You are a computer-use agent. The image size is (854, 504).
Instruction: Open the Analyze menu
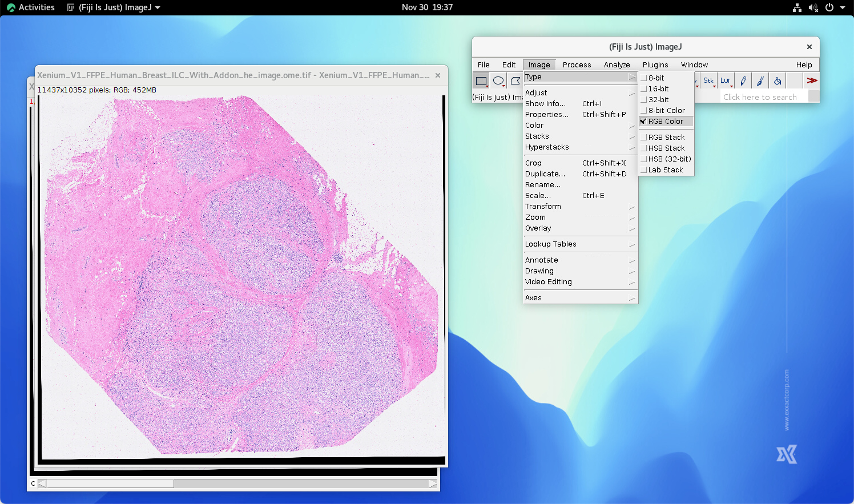pos(617,64)
